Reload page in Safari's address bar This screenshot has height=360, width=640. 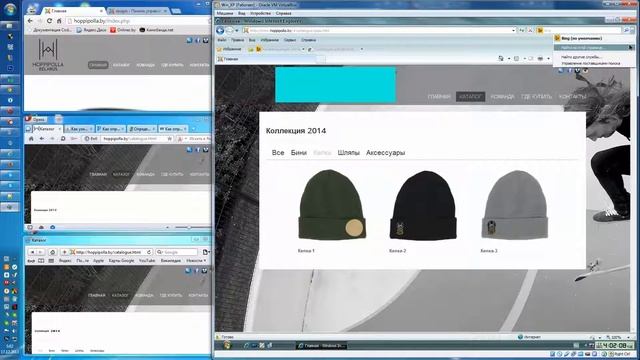pos(149,252)
